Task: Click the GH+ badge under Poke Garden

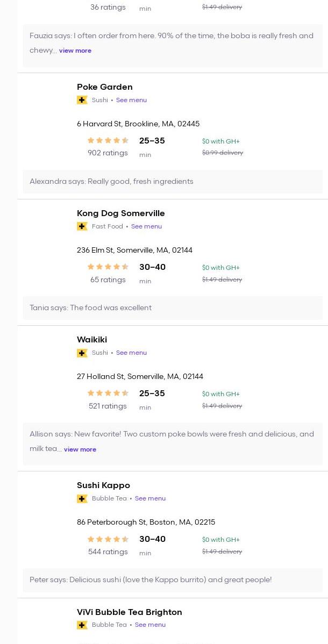Action: [82, 100]
